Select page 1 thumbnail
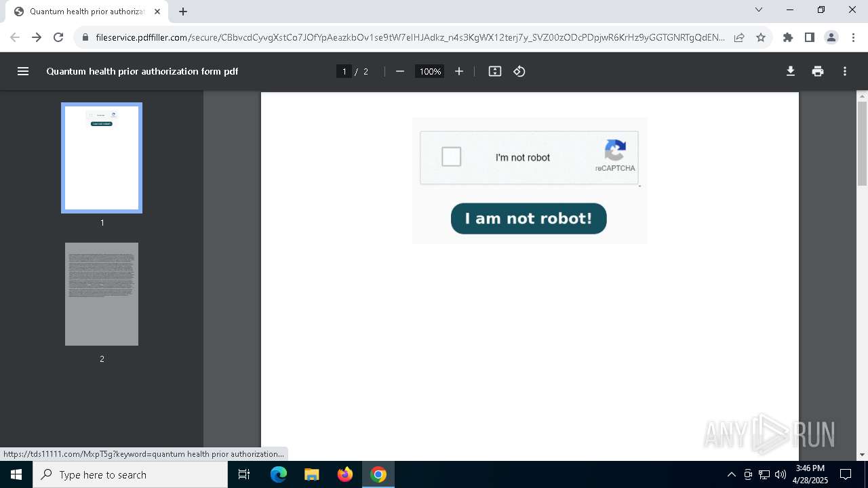Image resolution: width=868 pixels, height=488 pixels. click(x=102, y=158)
